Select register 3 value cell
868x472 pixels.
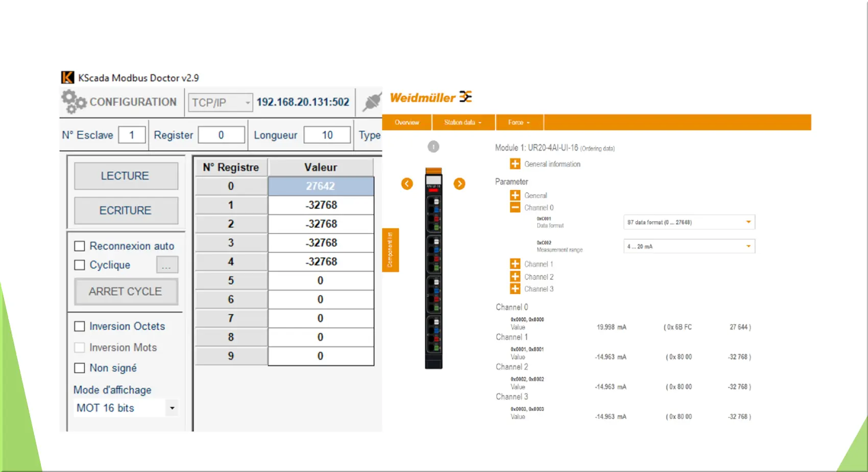[321, 243]
